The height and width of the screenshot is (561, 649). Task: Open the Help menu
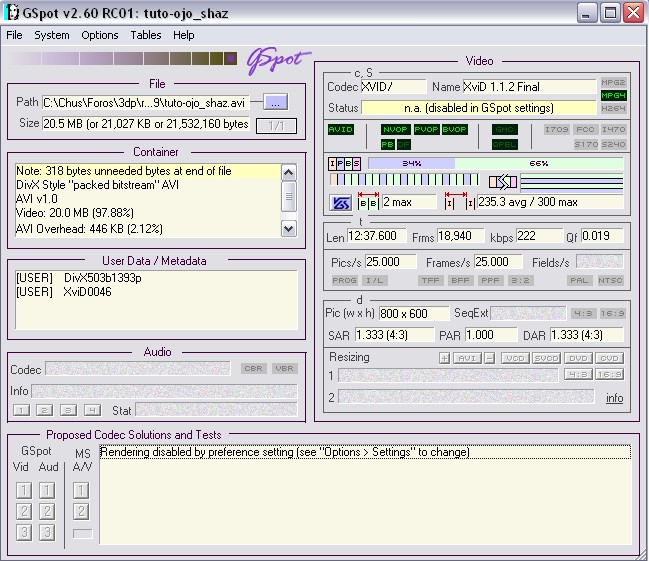click(183, 35)
